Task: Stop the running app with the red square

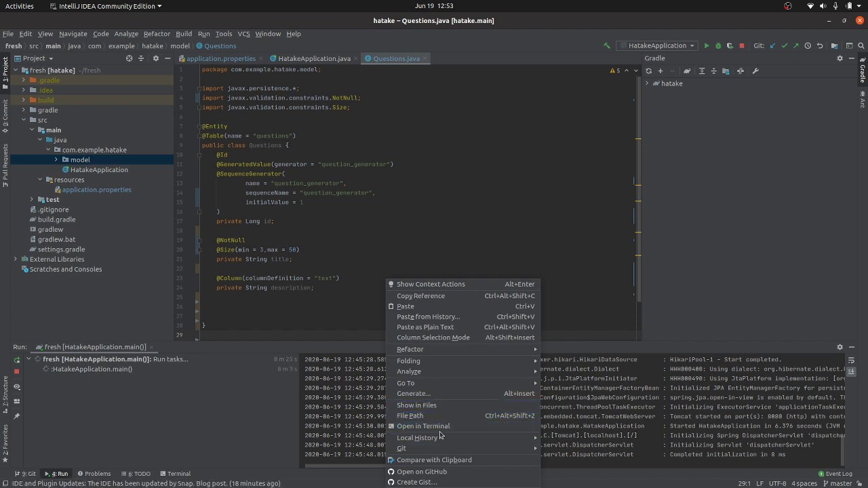Action: click(742, 45)
